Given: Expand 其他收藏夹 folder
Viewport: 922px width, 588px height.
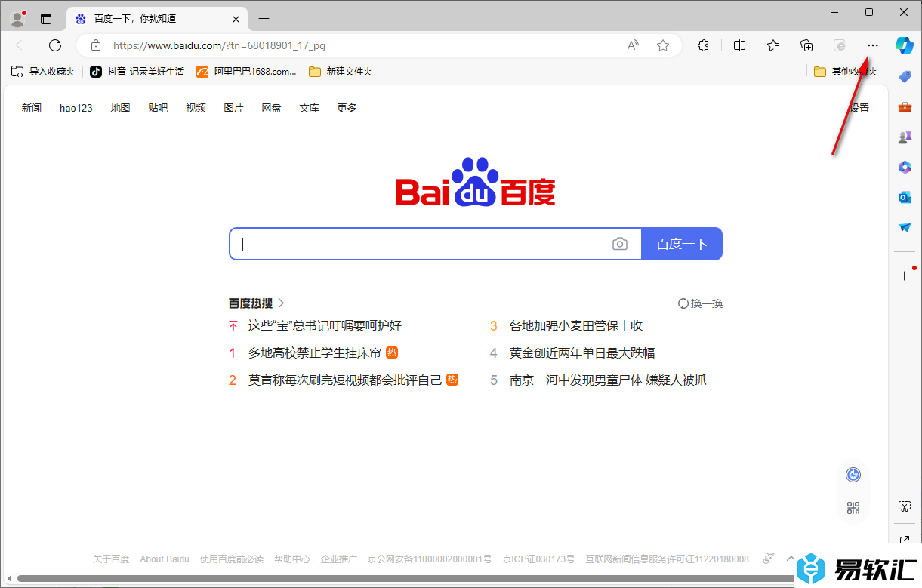Looking at the screenshot, I should 846,72.
